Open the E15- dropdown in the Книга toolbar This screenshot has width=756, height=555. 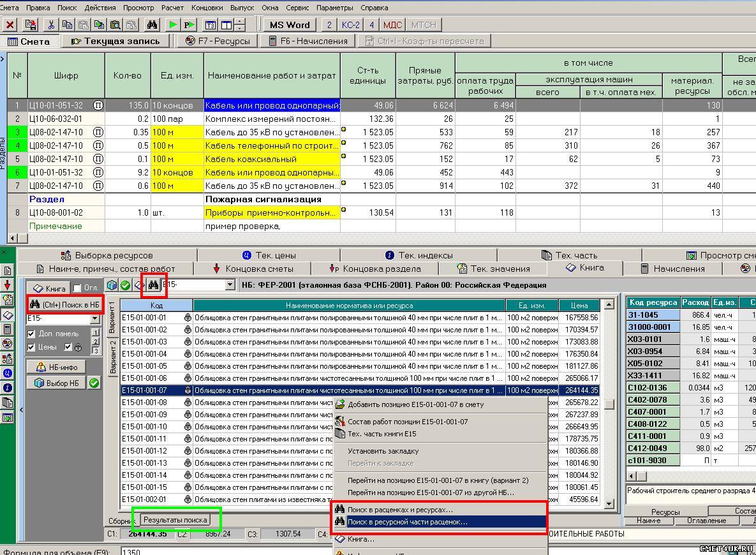(230, 285)
